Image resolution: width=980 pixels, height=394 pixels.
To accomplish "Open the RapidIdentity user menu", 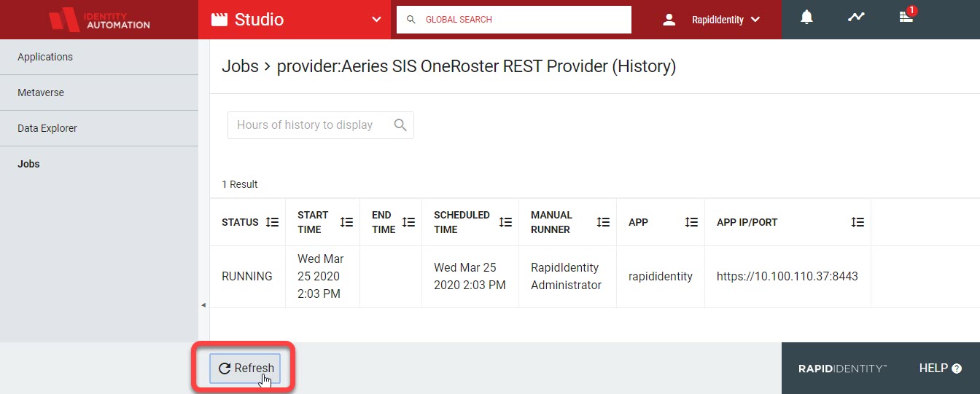I will 711,20.
